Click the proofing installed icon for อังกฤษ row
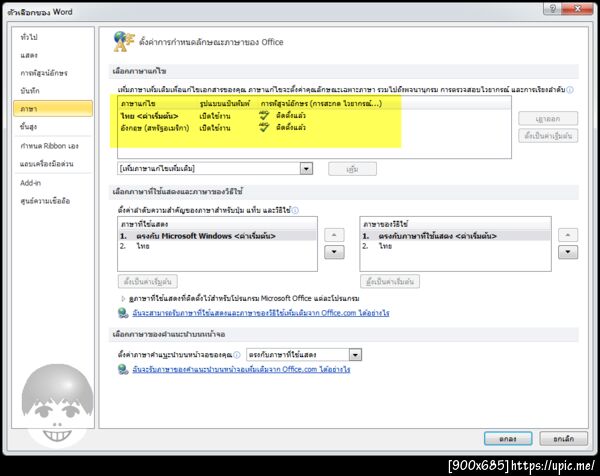Viewport: 600px width, 476px height. click(x=264, y=127)
